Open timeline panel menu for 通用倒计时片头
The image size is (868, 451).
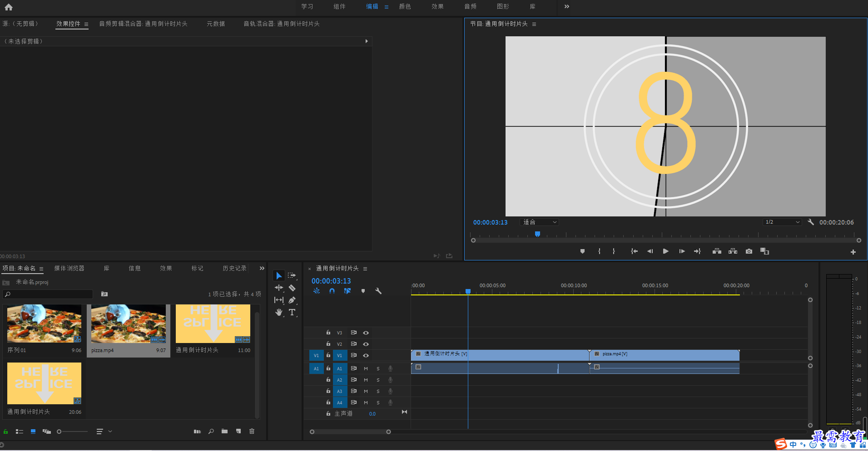[x=365, y=269]
